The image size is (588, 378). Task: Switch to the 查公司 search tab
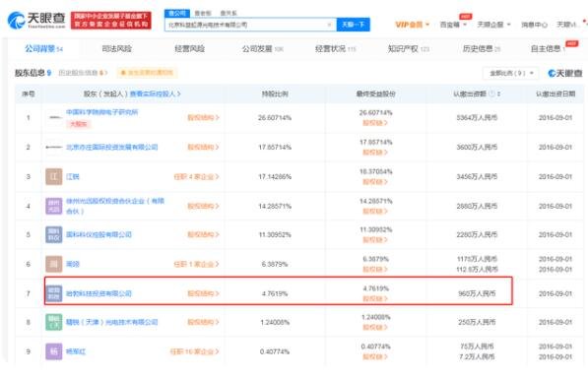coord(177,13)
